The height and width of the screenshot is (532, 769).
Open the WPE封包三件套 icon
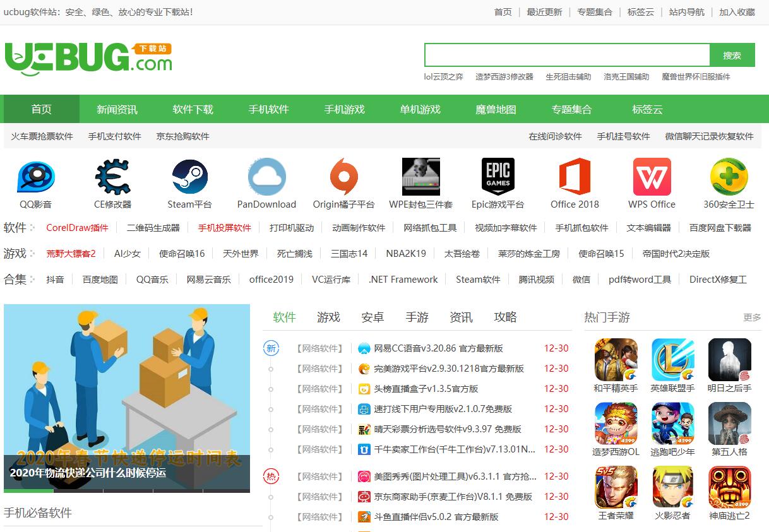tap(421, 177)
